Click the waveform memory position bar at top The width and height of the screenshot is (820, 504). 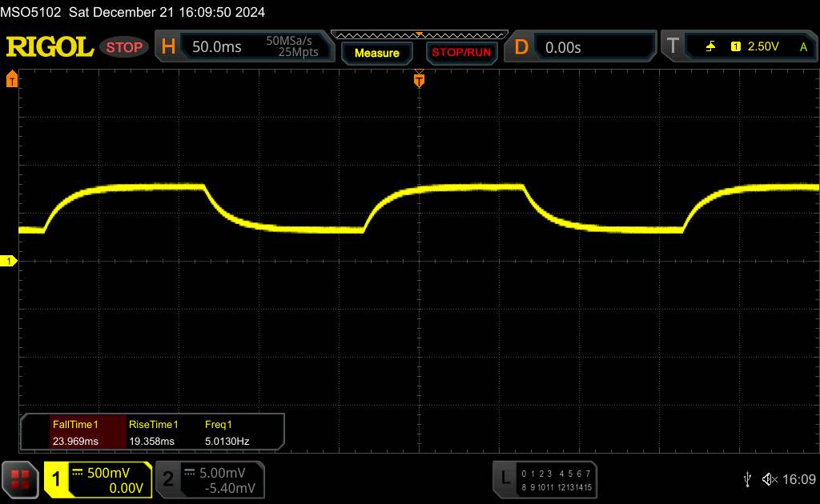pyautogui.click(x=419, y=34)
